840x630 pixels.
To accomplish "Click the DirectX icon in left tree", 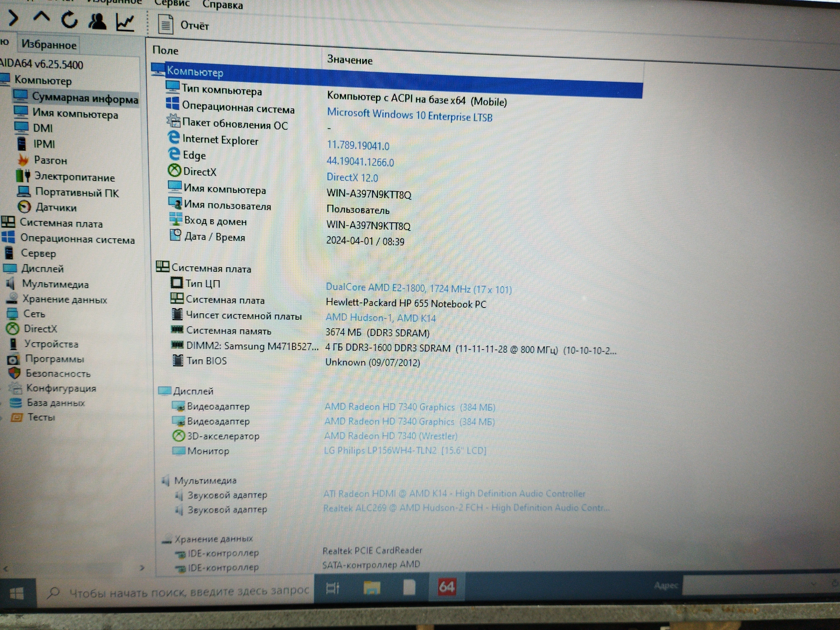I will click(13, 328).
